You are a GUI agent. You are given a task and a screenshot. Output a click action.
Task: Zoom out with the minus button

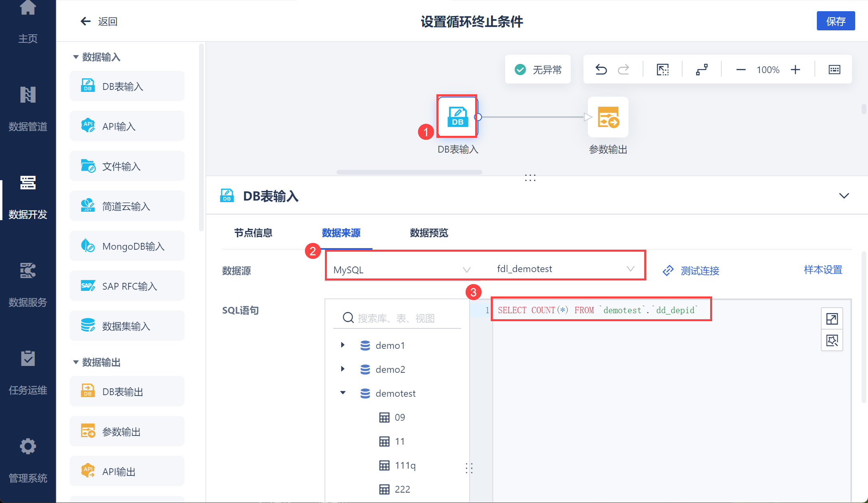[x=741, y=70]
